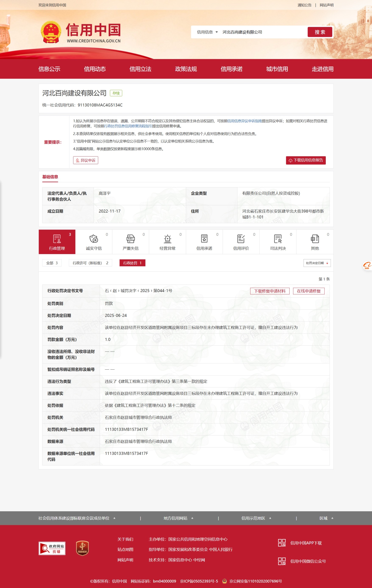Viewport: 372px width, 588px height.
Task: Open the 信息公示 navigation menu
Action: [49, 69]
